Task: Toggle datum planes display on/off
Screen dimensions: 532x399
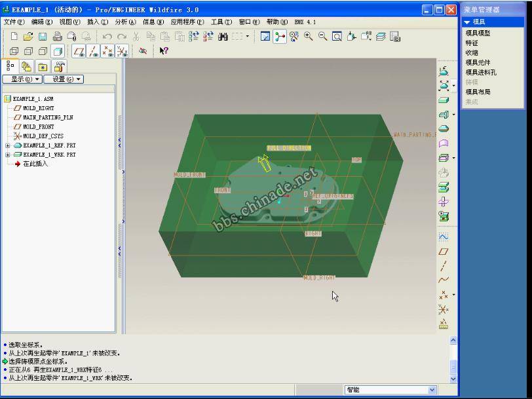Action: 79,51
